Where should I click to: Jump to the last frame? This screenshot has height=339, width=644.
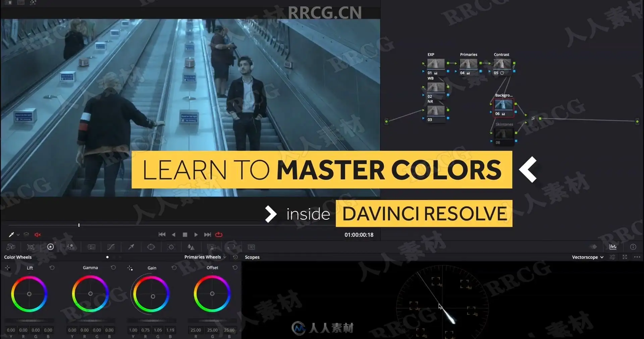point(208,234)
